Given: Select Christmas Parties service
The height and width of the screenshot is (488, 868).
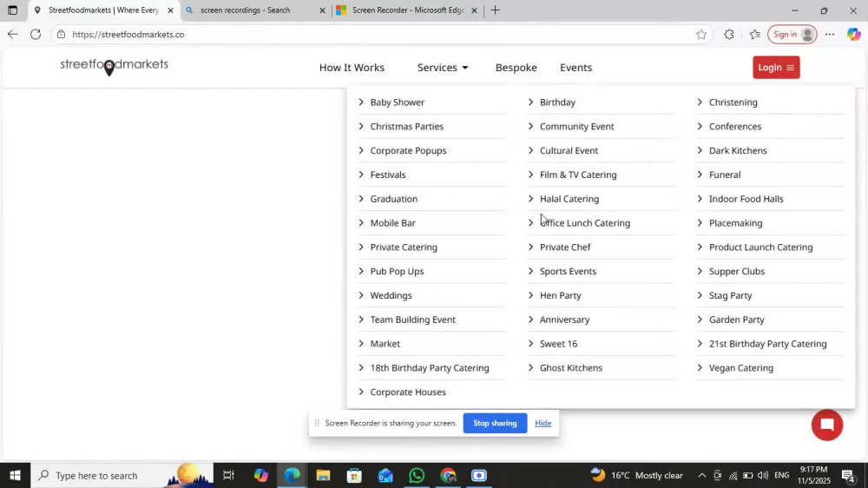Looking at the screenshot, I should tap(406, 126).
